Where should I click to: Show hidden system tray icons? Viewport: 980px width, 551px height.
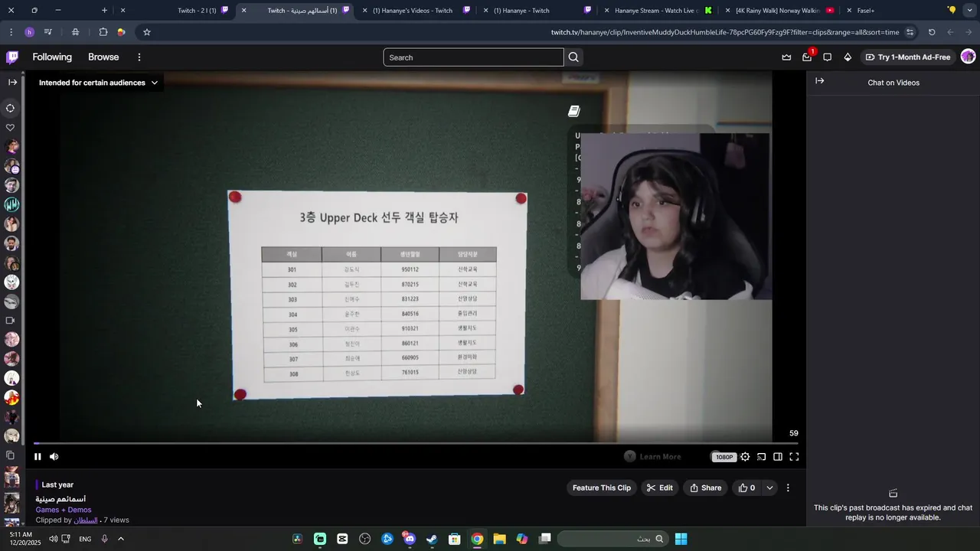[121, 539]
